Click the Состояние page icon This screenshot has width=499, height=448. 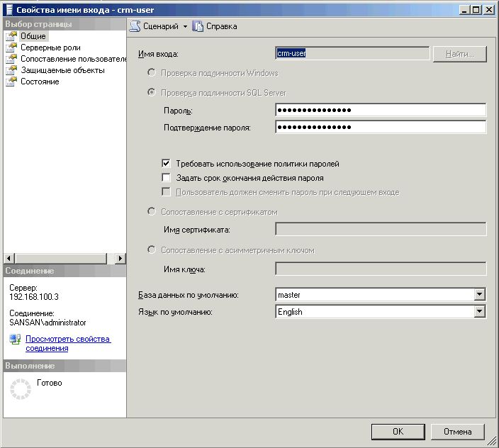coord(11,82)
